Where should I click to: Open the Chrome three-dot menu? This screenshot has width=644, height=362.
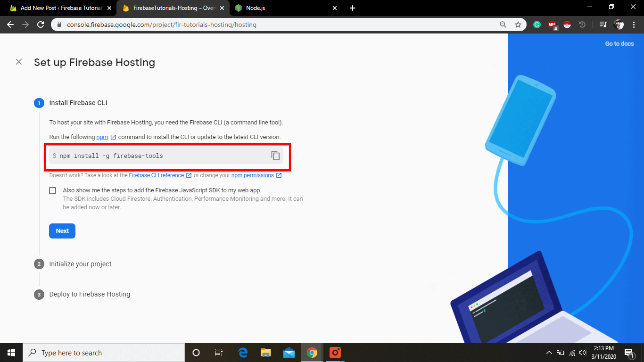pos(634,25)
